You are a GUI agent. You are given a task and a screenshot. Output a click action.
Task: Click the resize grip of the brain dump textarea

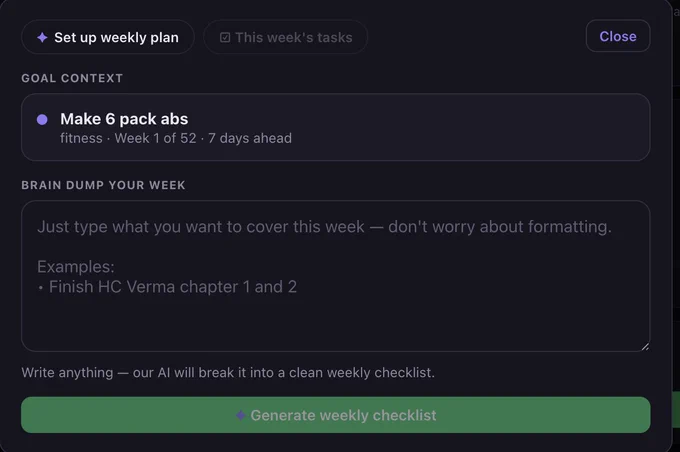click(645, 346)
